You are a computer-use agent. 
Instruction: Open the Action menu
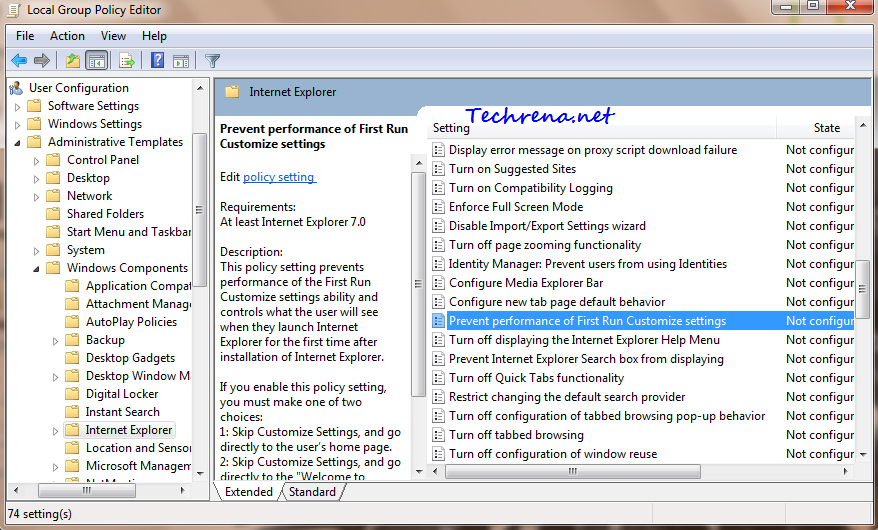pos(67,36)
